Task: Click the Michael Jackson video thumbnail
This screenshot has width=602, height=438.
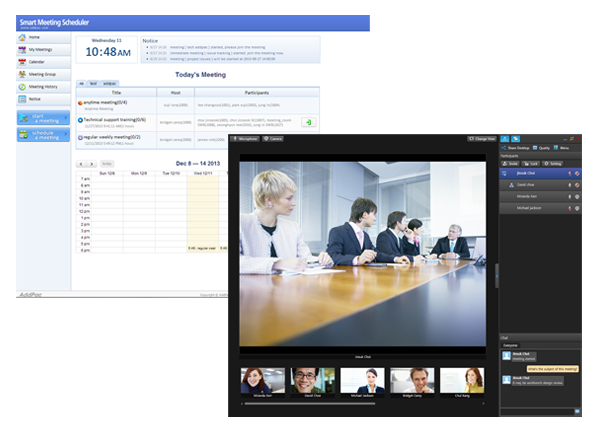Action: tap(362, 380)
